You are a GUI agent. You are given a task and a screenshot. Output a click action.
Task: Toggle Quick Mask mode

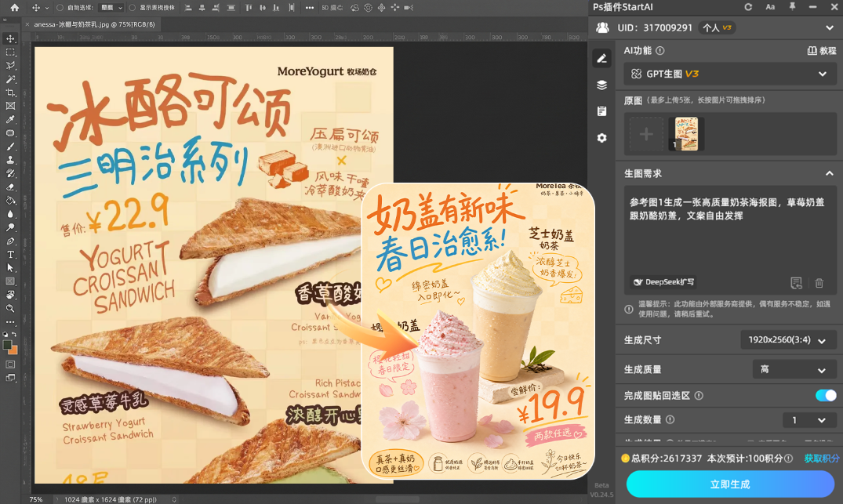(10, 364)
